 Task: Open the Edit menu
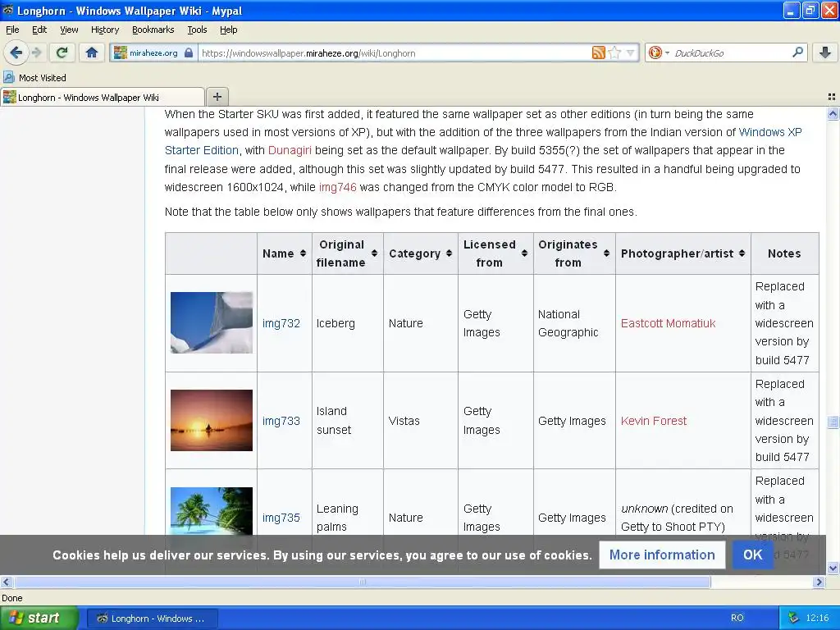click(x=39, y=30)
